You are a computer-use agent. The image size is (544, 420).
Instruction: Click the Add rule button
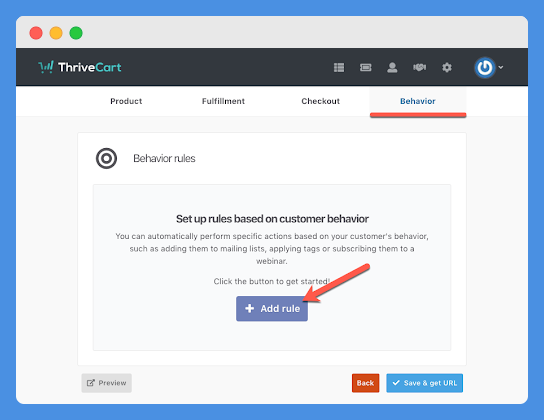coord(272,309)
